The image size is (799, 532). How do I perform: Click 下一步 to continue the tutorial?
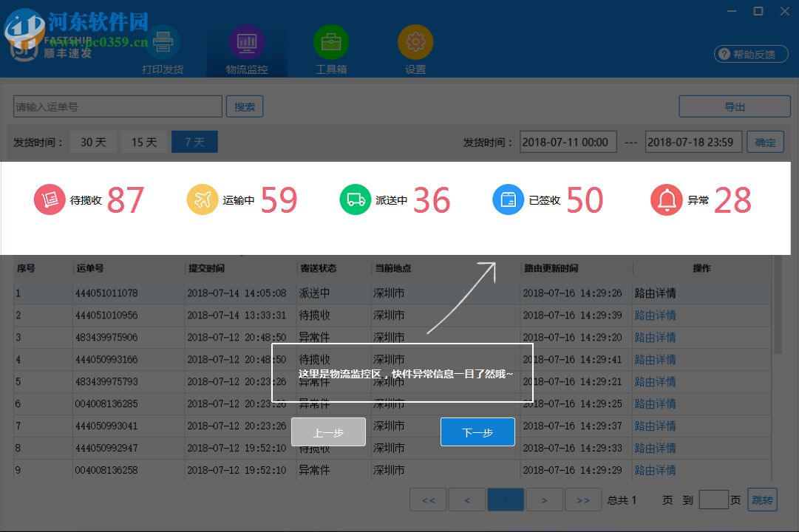click(477, 432)
